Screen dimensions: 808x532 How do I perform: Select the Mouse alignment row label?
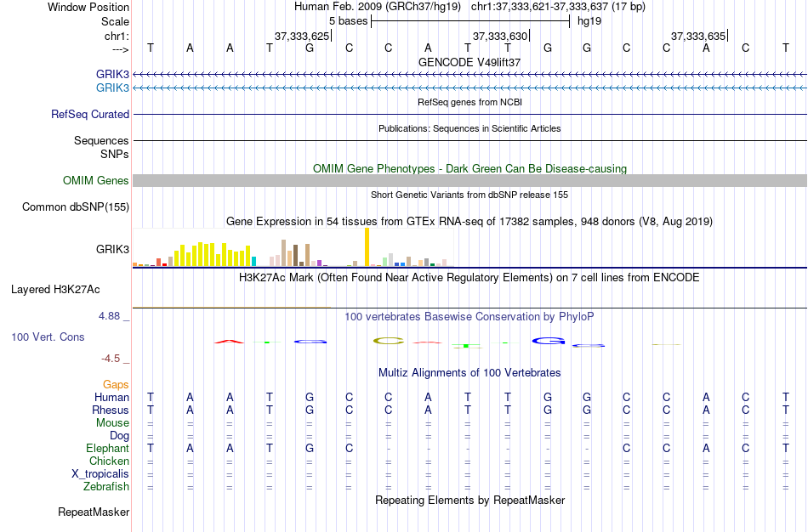112,423
